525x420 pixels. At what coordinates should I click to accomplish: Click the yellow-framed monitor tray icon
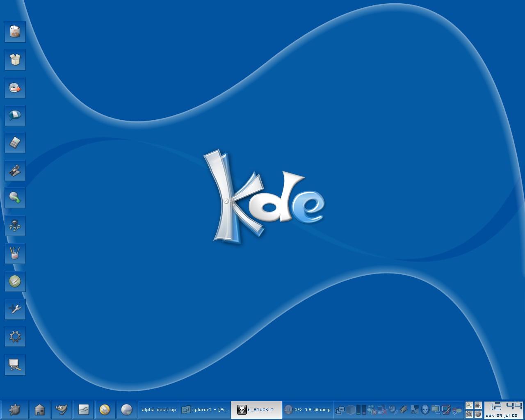click(x=436, y=409)
